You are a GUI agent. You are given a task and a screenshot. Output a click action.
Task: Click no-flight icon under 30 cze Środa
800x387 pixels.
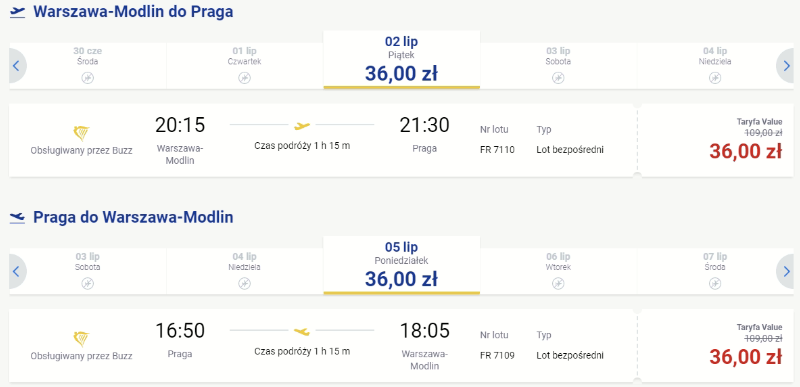click(88, 78)
